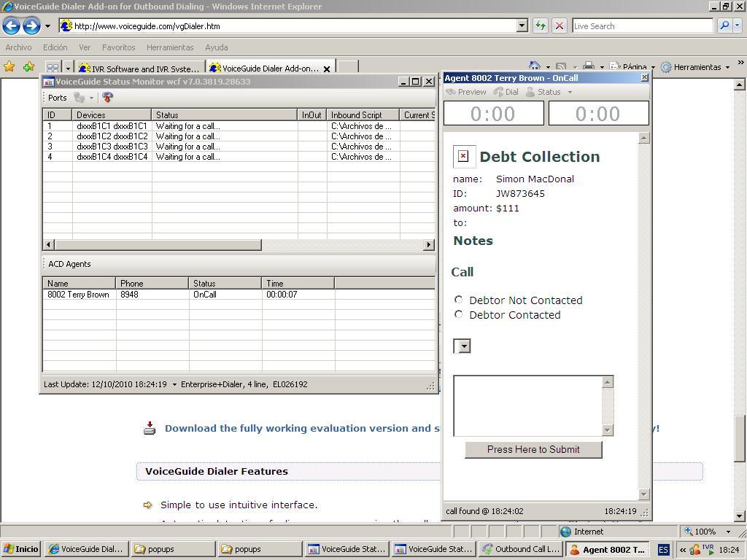Click the Print icon in the IE command bar

click(x=589, y=66)
